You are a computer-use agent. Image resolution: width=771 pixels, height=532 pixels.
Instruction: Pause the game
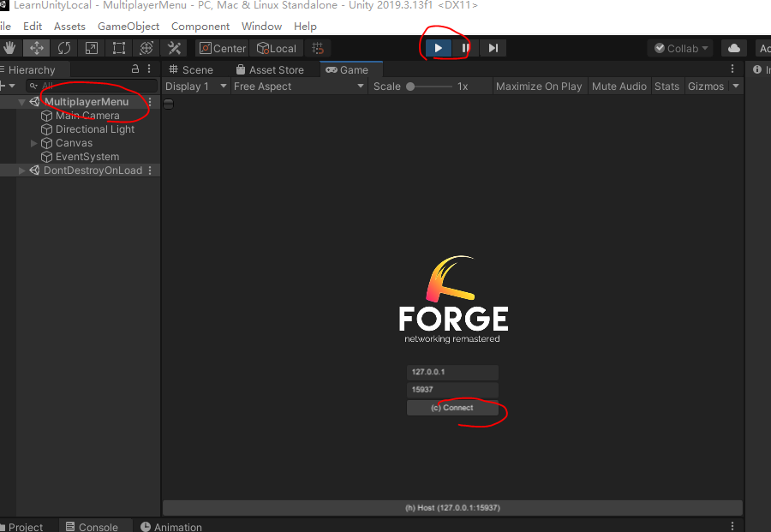point(465,48)
